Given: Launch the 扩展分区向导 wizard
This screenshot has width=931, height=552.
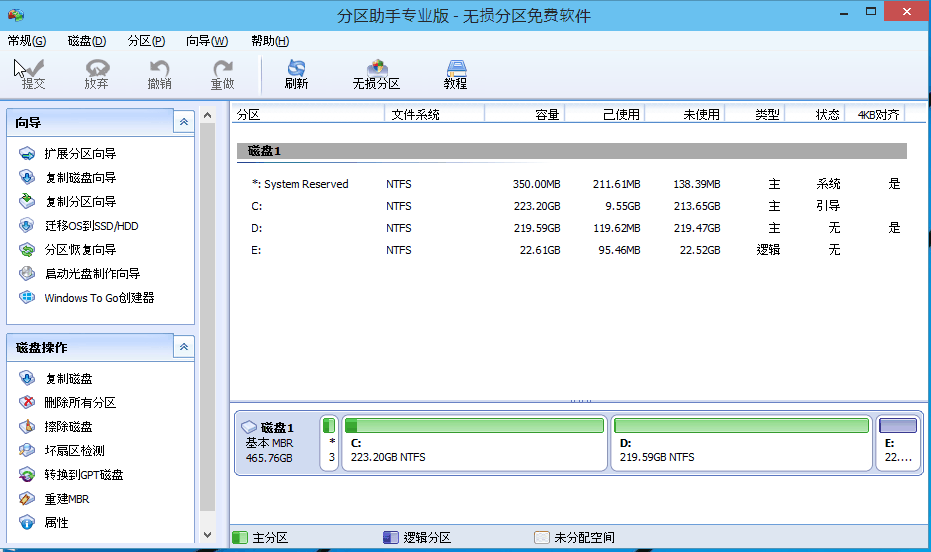Looking at the screenshot, I should (x=68, y=154).
